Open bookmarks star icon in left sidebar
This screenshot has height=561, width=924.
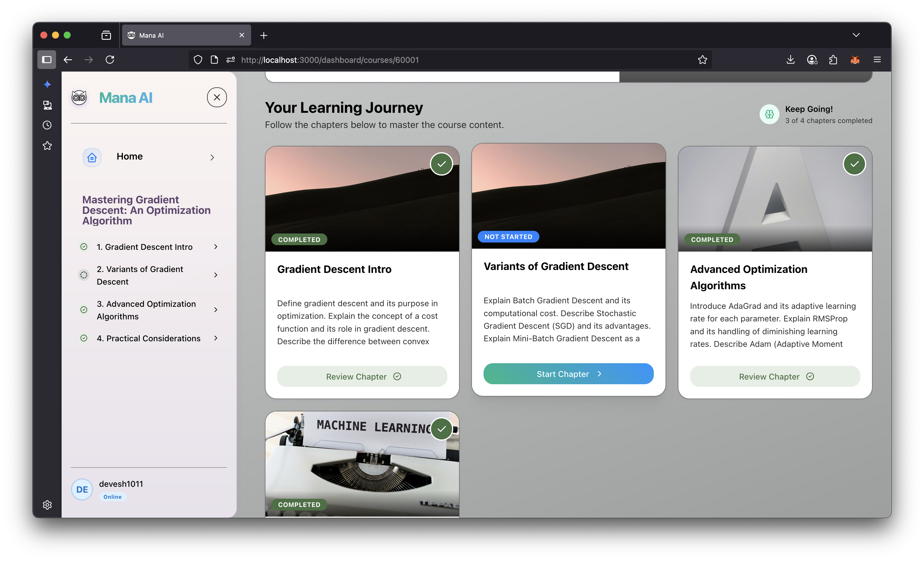pyautogui.click(x=47, y=146)
